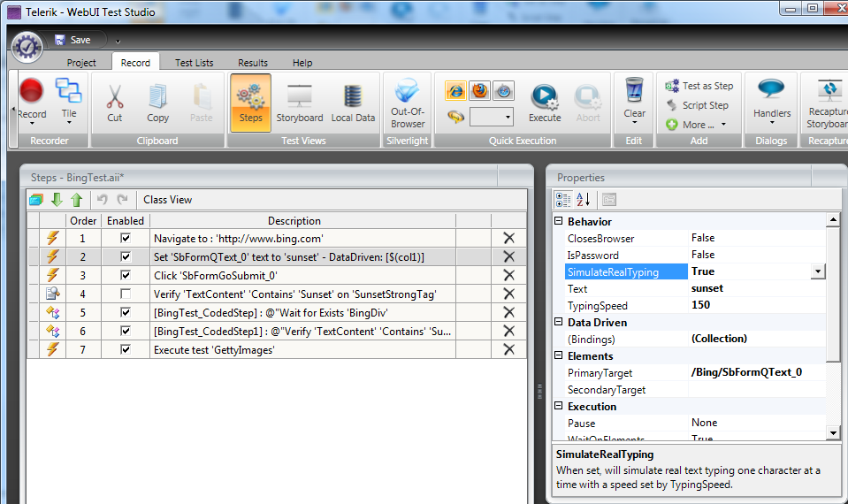The image size is (848, 504).
Task: Open the SimulateRealTyping value dropdown
Action: coord(818,271)
